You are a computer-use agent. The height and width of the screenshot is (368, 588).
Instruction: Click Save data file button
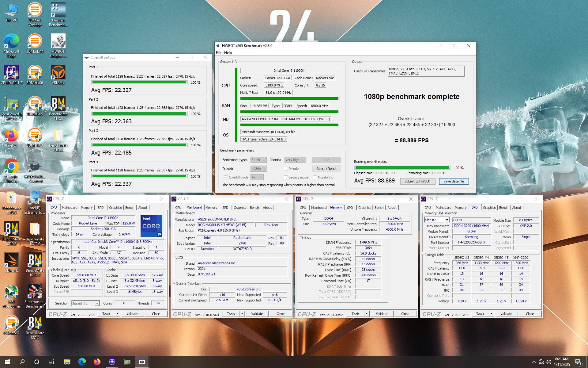pos(454,181)
